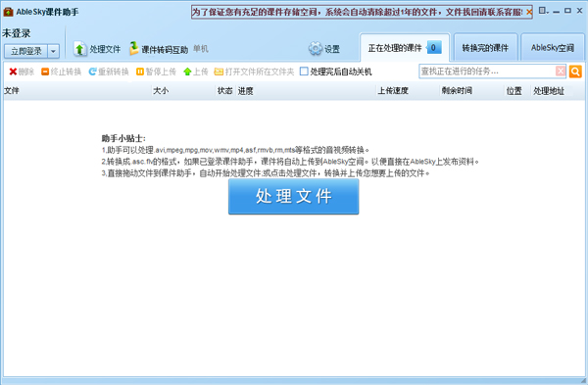Close the AbleSky课件助手 window

579,11
